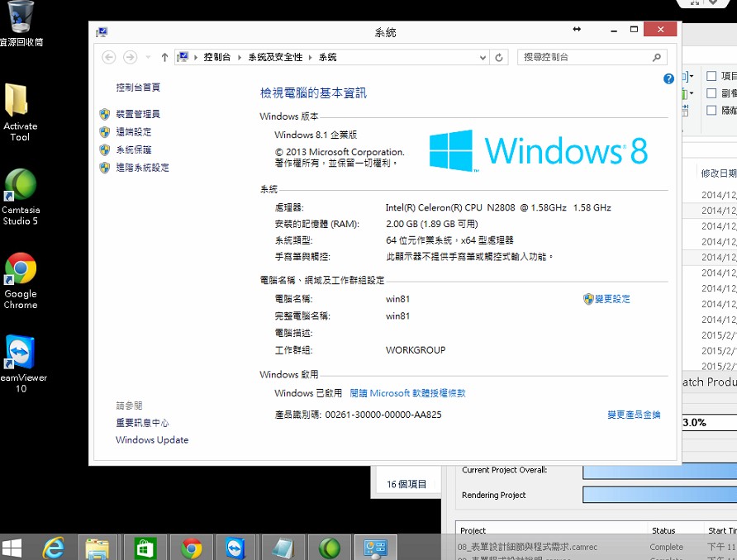Click 變更設定 link
Viewport: 737px width, 560px height.
(x=612, y=299)
